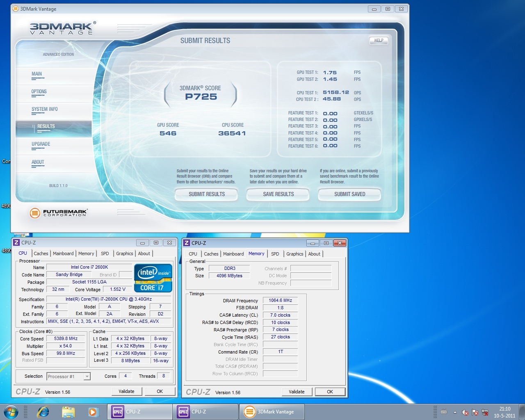Image resolution: width=525 pixels, height=420 pixels.
Task: Click CPU TEST 1 value 5158.12
Action: coord(336,93)
